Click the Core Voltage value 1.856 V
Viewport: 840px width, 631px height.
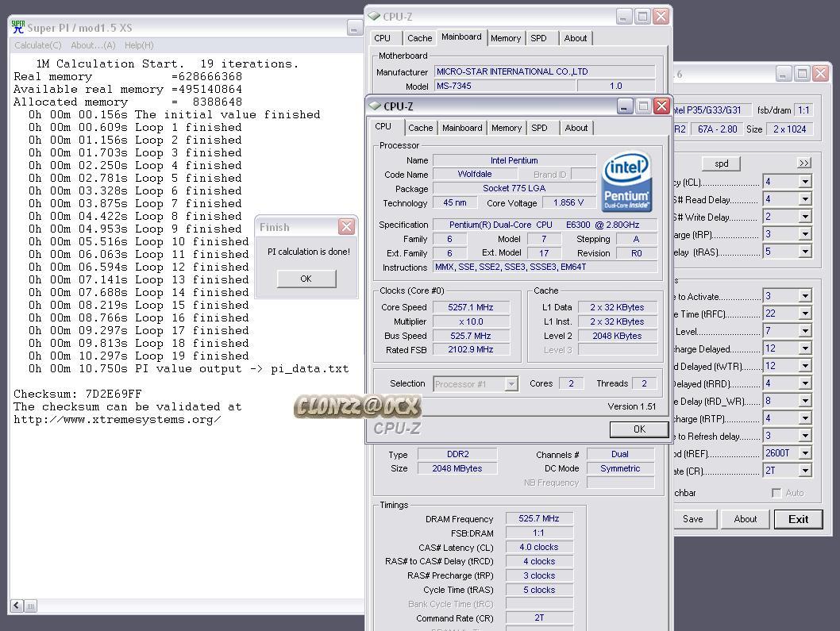pos(568,202)
